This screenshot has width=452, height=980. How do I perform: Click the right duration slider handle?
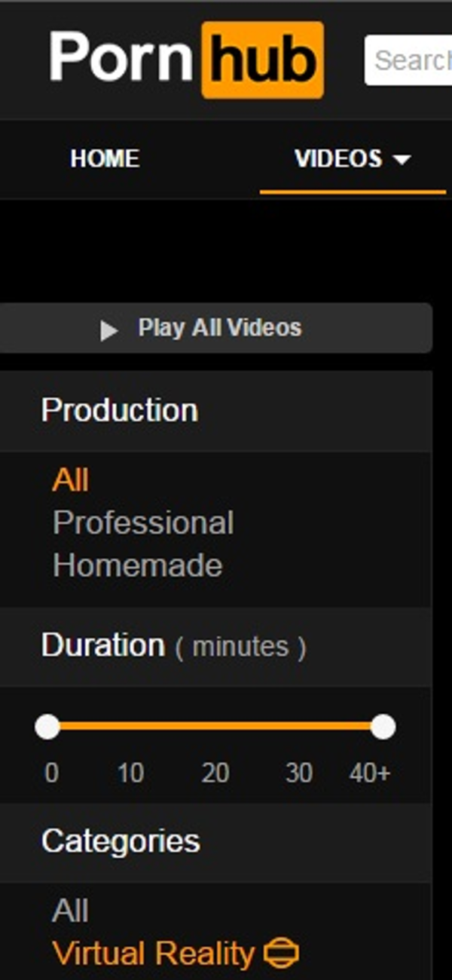click(383, 727)
